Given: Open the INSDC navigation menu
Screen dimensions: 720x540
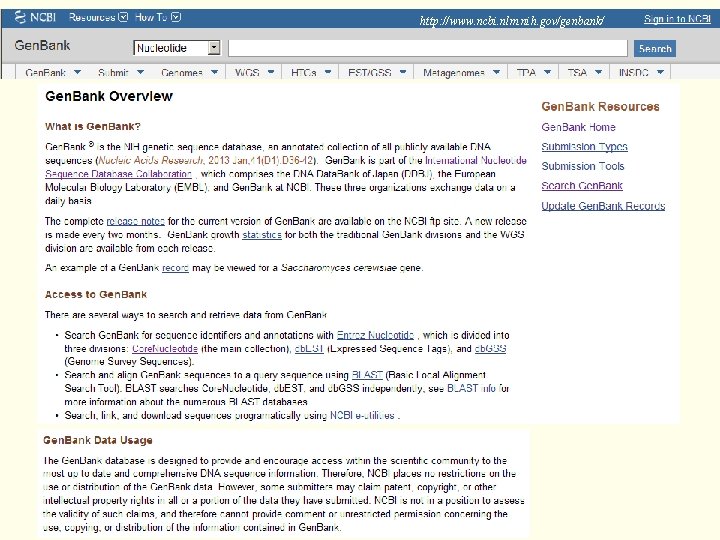Looking at the screenshot, I should pyautogui.click(x=641, y=73).
